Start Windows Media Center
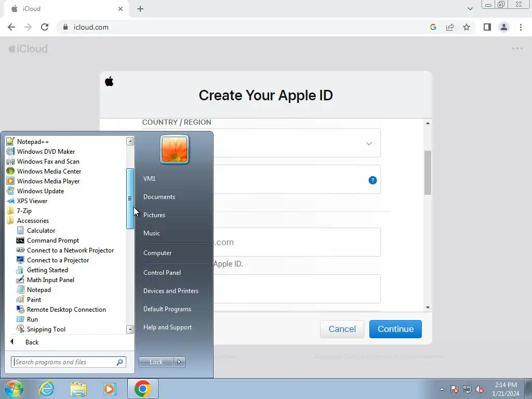 [x=49, y=171]
